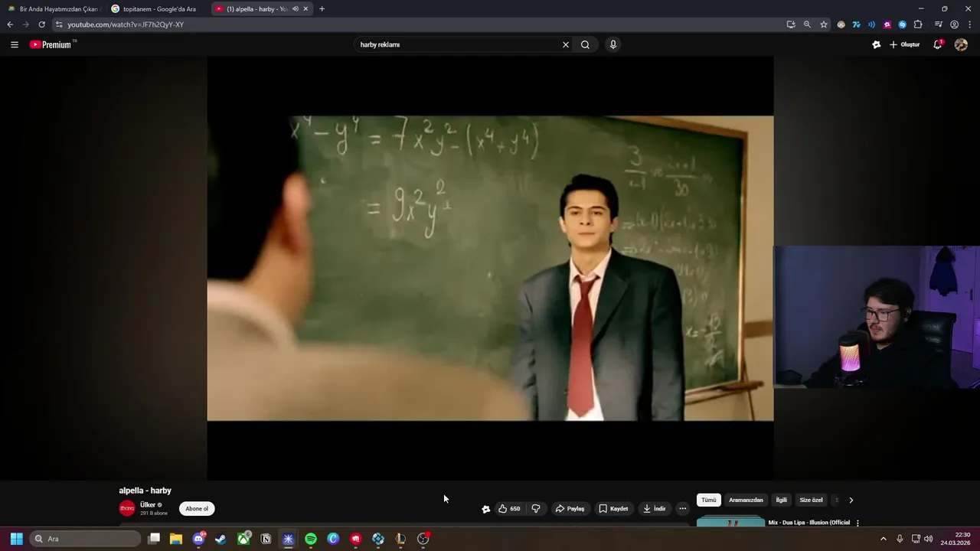Screen dimensions: 980x551
Task: Click the URL youtube.com/watch address
Action: pos(126,24)
